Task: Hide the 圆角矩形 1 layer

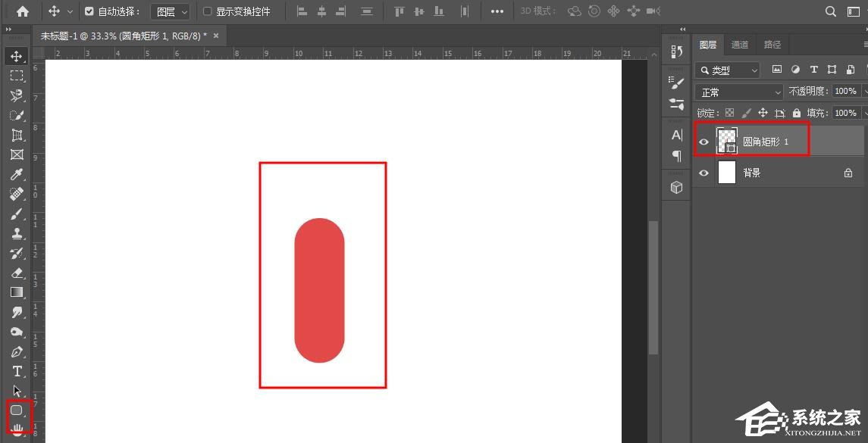Action: [704, 142]
